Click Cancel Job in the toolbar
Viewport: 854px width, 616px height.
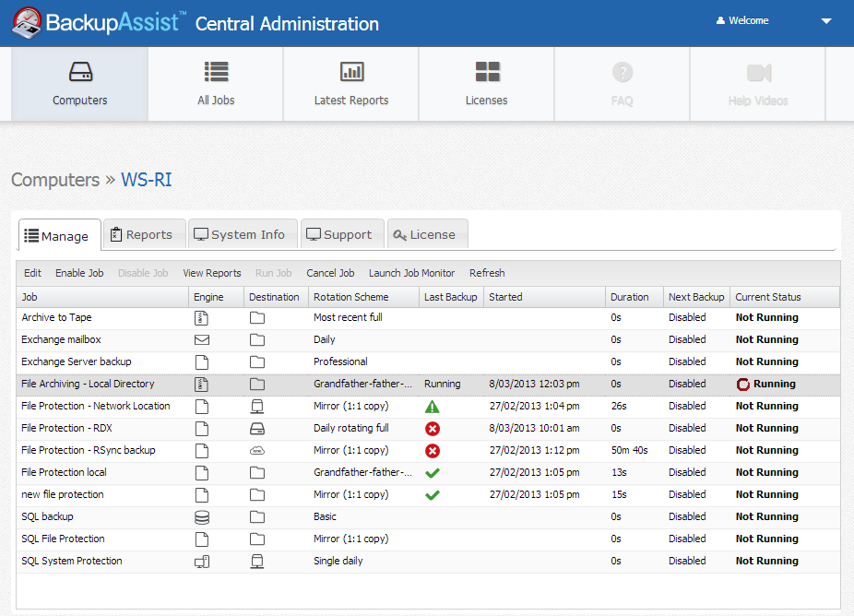330,273
